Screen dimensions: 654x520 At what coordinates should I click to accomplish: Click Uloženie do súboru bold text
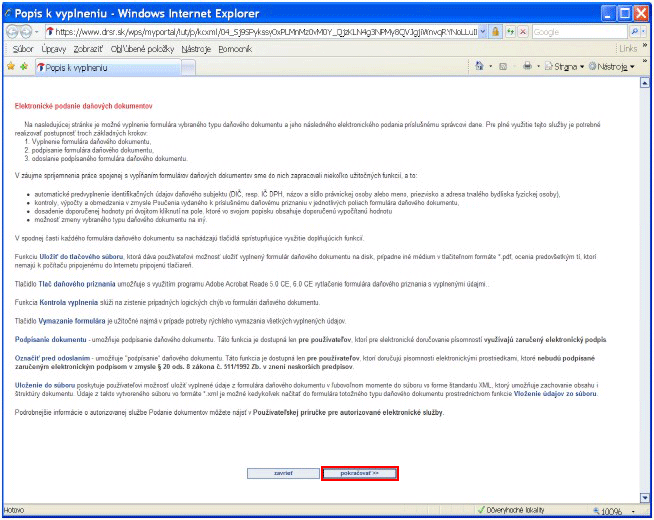click(x=45, y=385)
